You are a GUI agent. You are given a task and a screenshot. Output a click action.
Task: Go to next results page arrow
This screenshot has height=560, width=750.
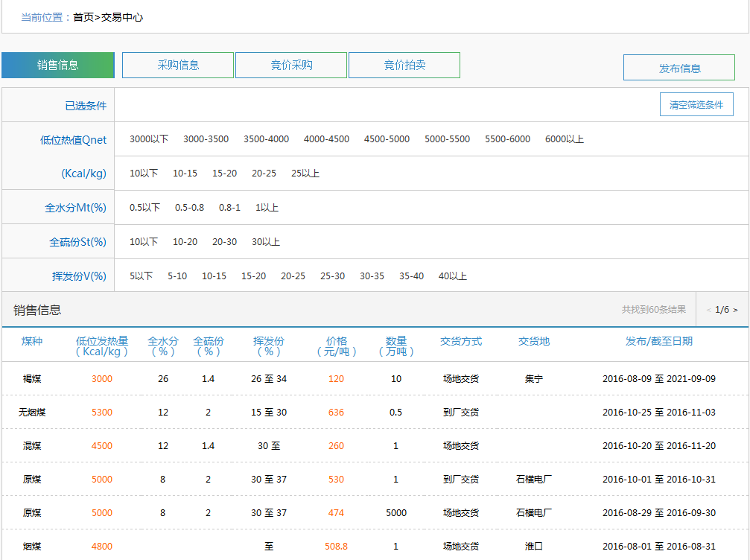pos(736,310)
